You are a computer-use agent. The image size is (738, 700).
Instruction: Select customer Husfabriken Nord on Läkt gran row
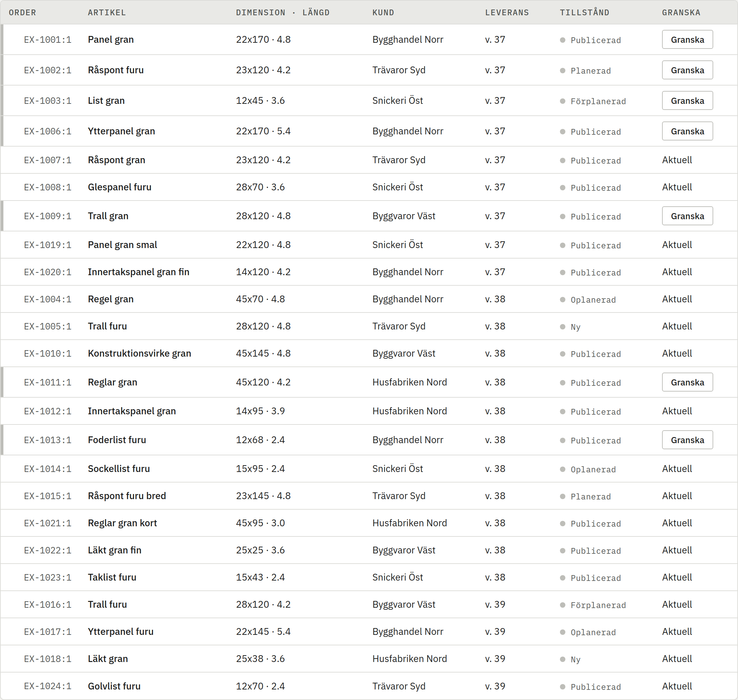click(409, 659)
